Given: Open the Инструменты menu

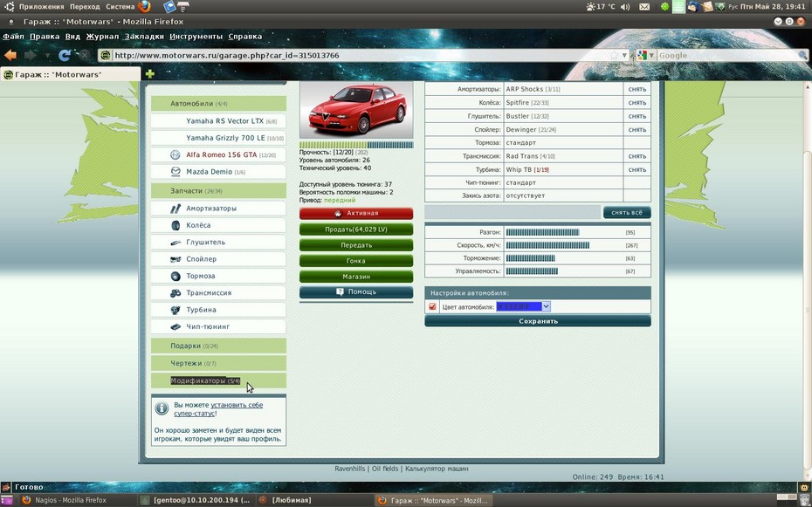Looking at the screenshot, I should point(196,37).
